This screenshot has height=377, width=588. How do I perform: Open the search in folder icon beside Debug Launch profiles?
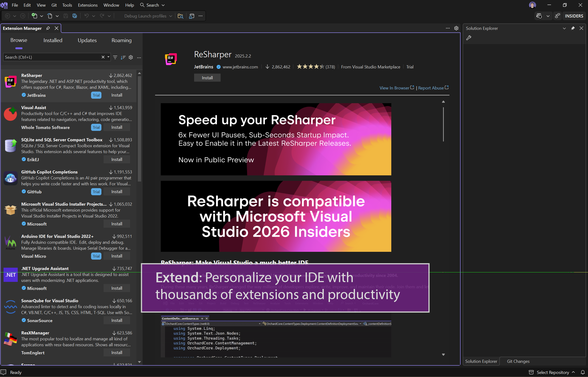pyautogui.click(x=180, y=16)
